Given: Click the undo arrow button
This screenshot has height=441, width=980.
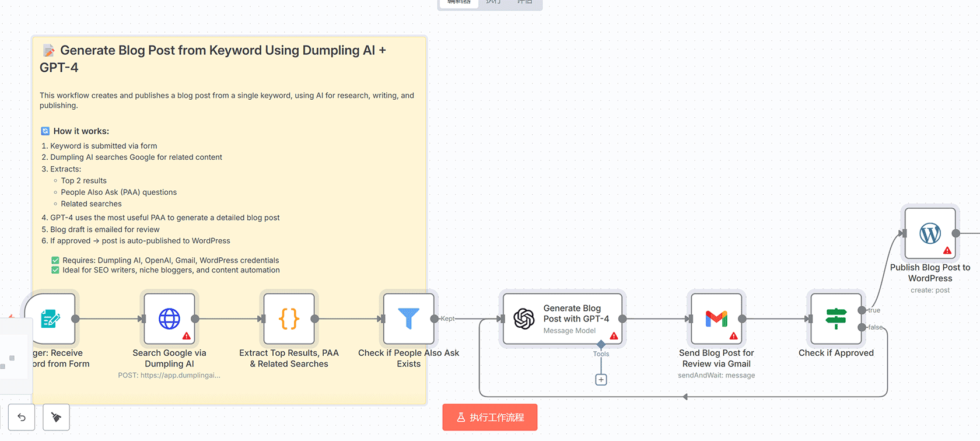Looking at the screenshot, I should tap(22, 417).
